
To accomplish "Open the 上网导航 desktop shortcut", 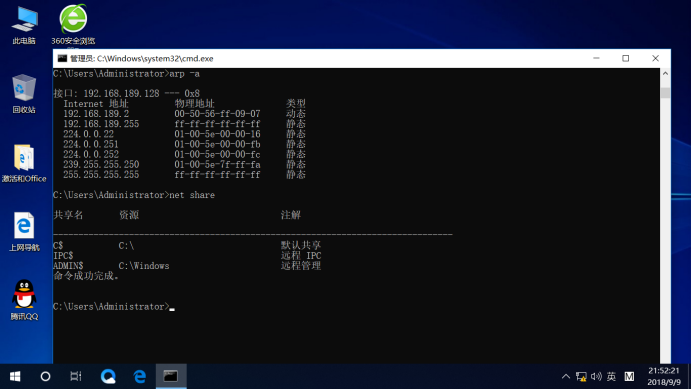I will pyautogui.click(x=24, y=231).
